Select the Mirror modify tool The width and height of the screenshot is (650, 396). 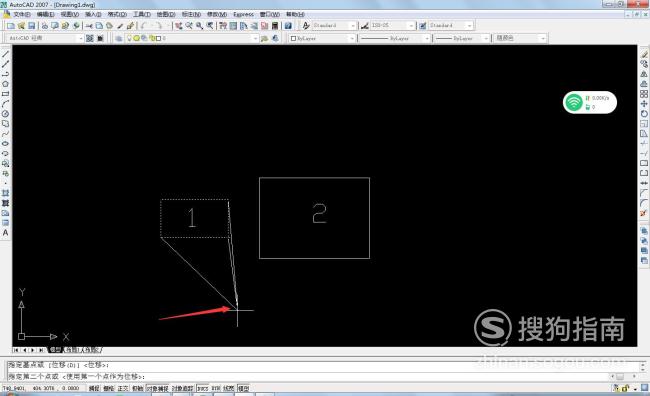pos(644,74)
